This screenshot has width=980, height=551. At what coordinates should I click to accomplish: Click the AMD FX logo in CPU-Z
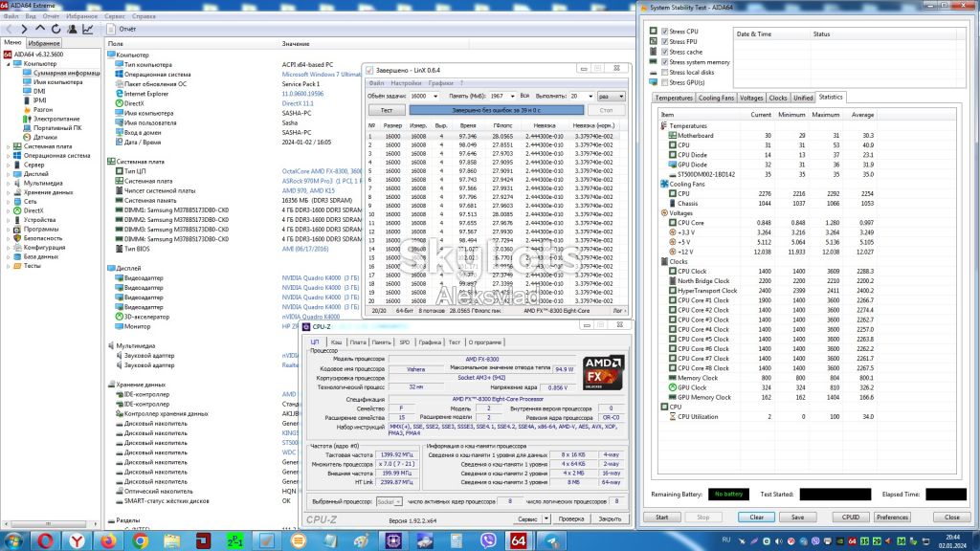pos(603,372)
